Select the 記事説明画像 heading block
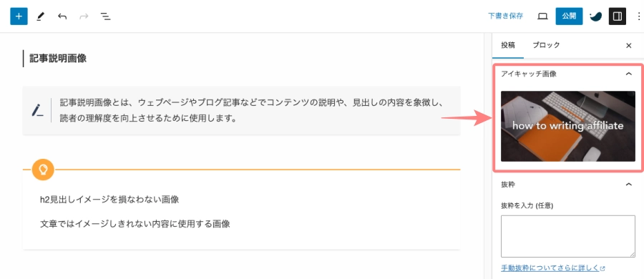Screen dimensions: 644x279 click(x=58, y=59)
